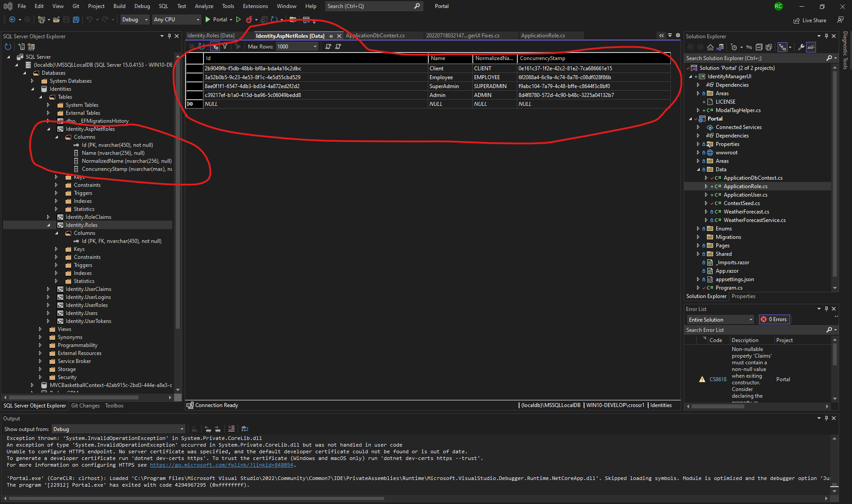This screenshot has height=504, width=852.
Task: Click the Script data icon after Max Rows
Action: point(328,46)
